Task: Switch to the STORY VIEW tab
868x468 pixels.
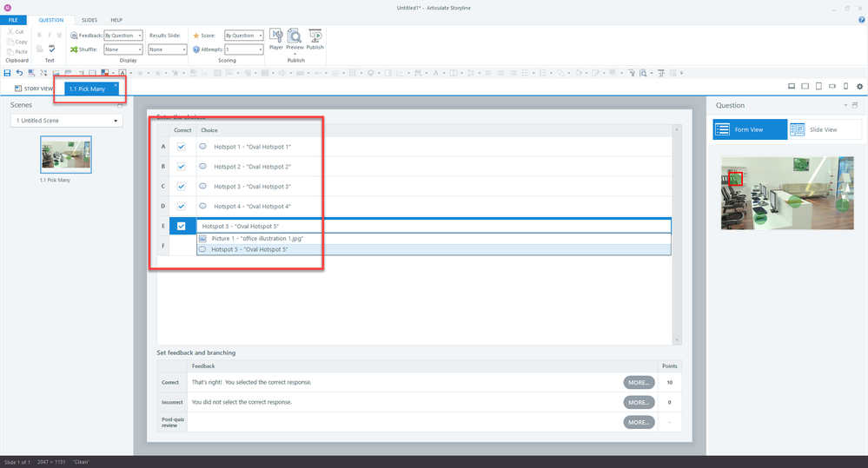Action: click(34, 89)
